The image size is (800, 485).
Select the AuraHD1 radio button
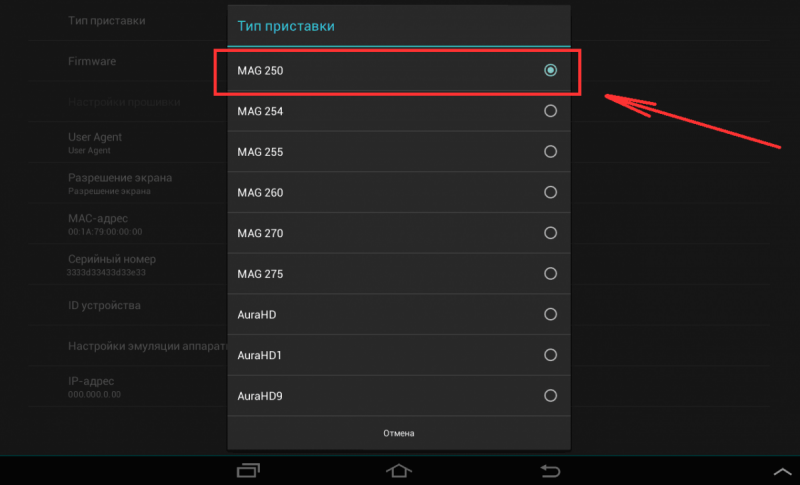[x=550, y=355]
